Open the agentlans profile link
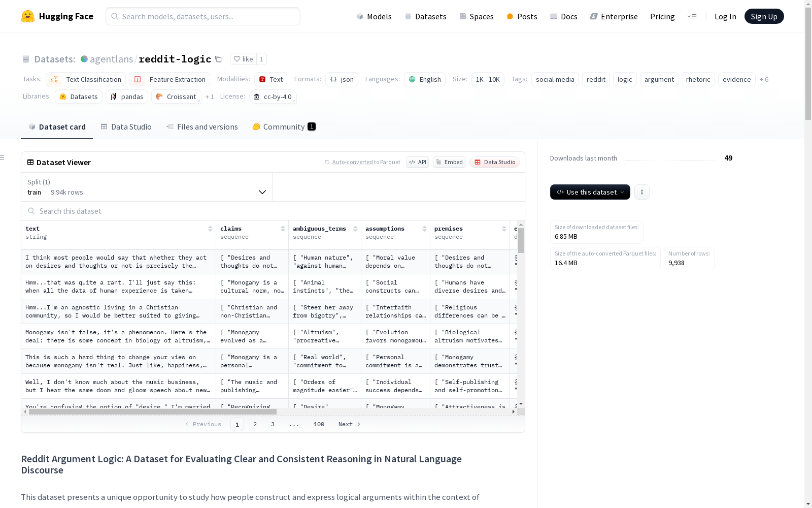 click(111, 59)
